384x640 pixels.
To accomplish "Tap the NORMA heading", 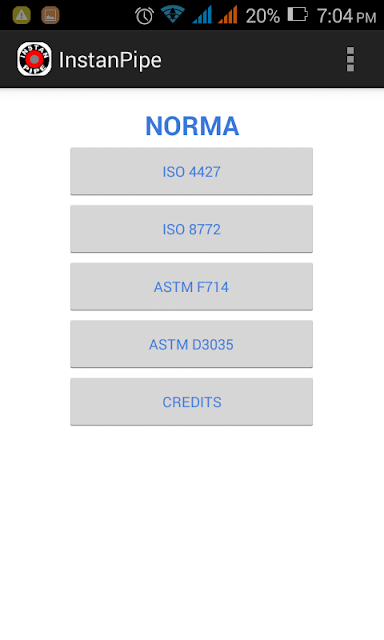I will (192, 126).
